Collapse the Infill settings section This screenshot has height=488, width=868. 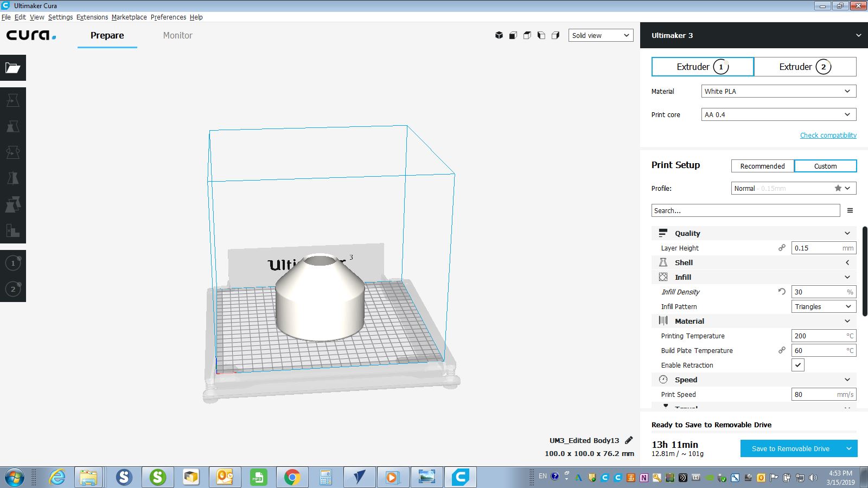pos(754,277)
